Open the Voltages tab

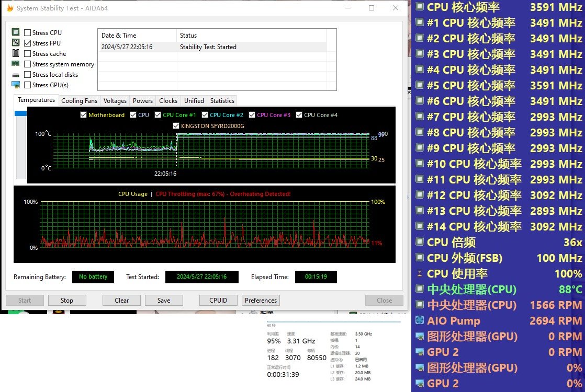(115, 100)
